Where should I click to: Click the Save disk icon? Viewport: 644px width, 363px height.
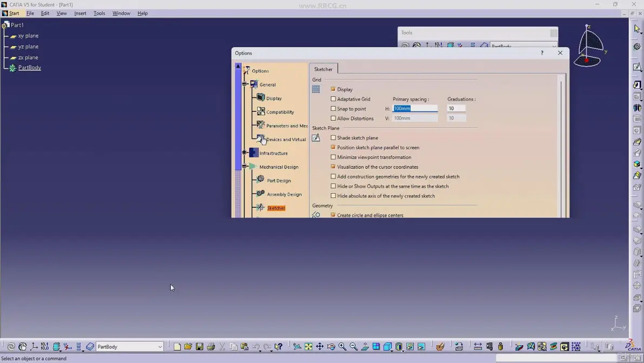pyautogui.click(x=199, y=347)
